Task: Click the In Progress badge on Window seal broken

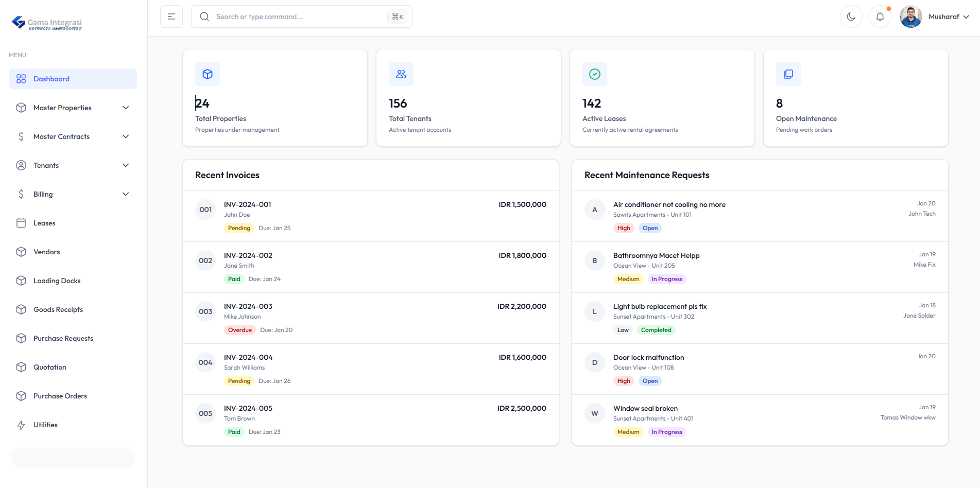Action: click(667, 432)
